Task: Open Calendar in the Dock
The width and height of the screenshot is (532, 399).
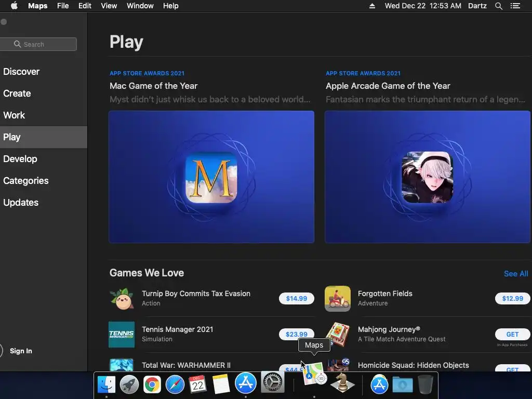Action: tap(198, 384)
